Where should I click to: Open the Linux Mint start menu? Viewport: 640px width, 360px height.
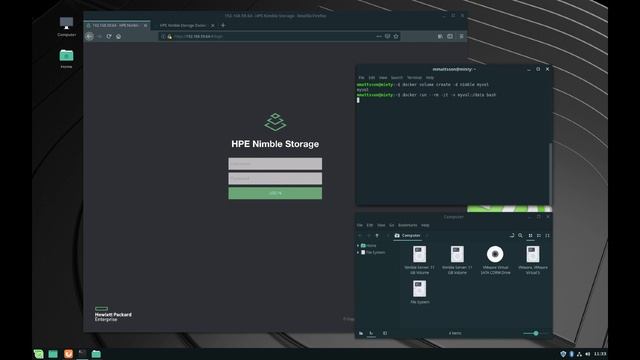pos(38,354)
